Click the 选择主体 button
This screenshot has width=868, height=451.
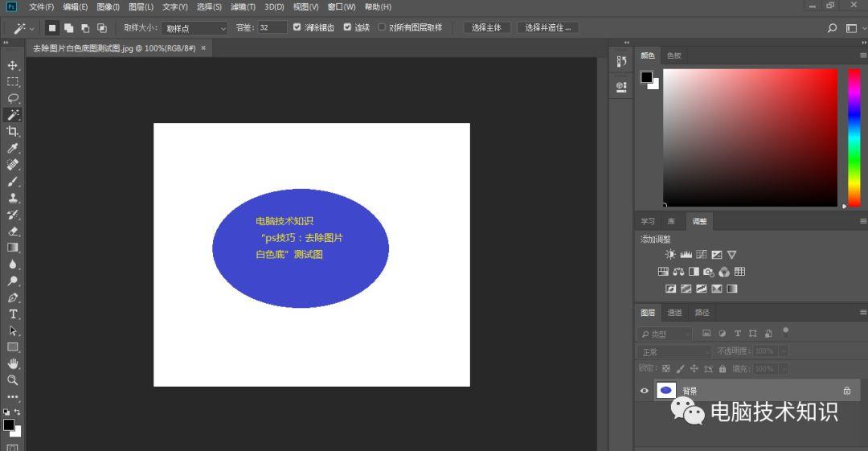pyautogui.click(x=486, y=27)
